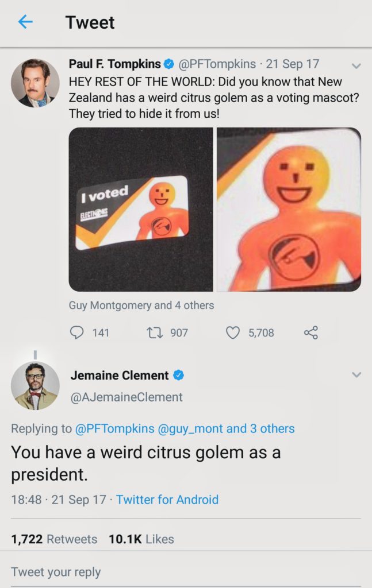Image resolution: width=372 pixels, height=588 pixels.
Task: View the 10.1K Likes list
Action: coord(141,539)
